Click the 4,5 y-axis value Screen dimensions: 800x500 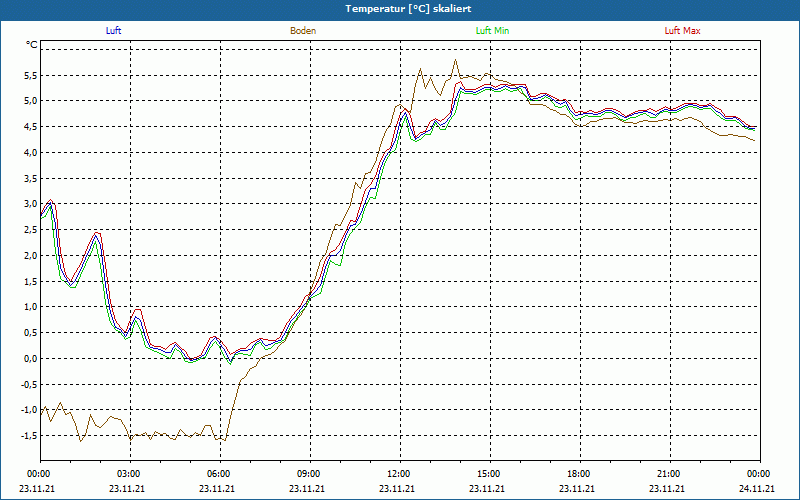(x=31, y=127)
